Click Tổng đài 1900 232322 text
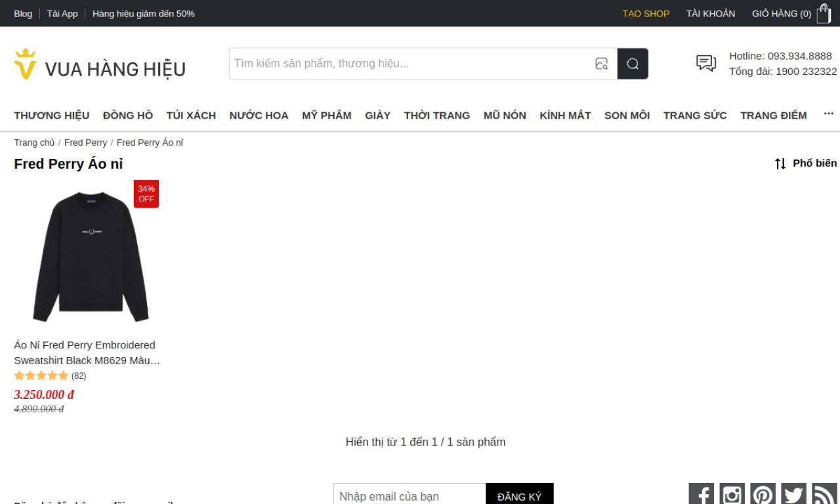This screenshot has height=504, width=840. [x=783, y=72]
